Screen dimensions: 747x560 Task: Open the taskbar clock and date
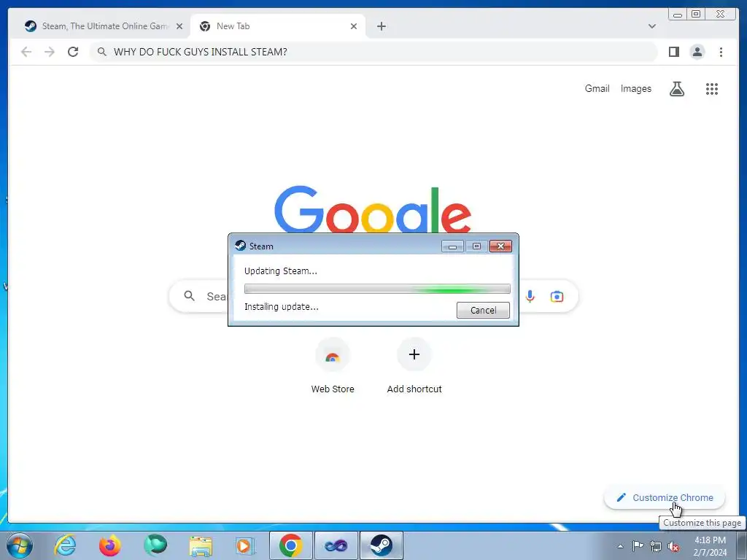710,546
